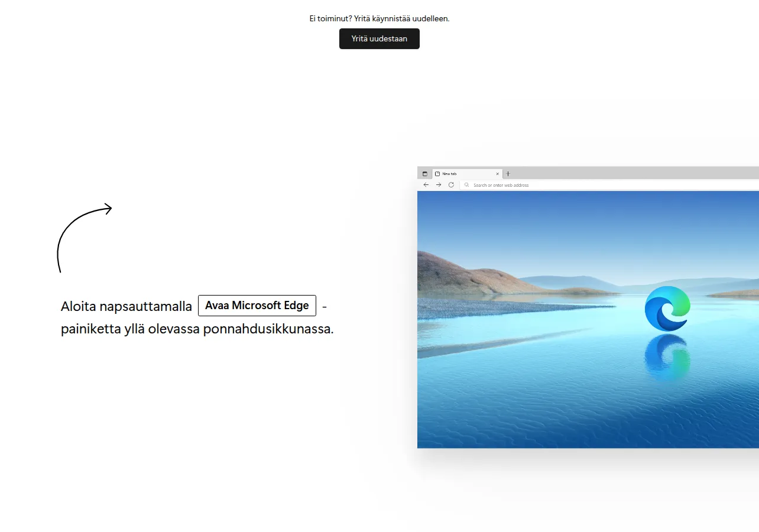Click the new tab plus in the Edge illustration

508,174
